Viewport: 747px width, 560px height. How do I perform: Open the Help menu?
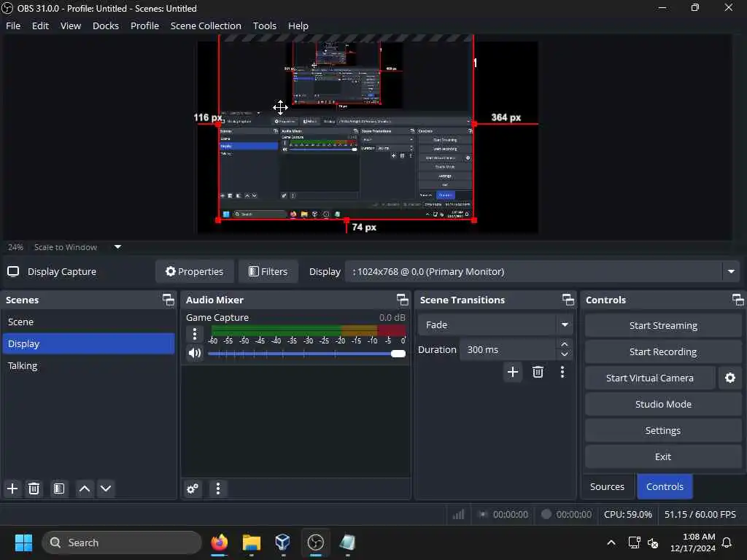[x=298, y=26]
